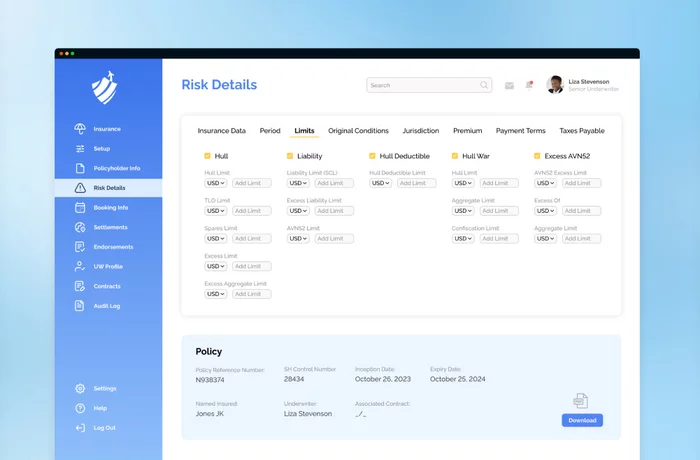Viewport: 700px width, 460px height.
Task: Click the Settings gear icon in sidebar
Action: (80, 388)
